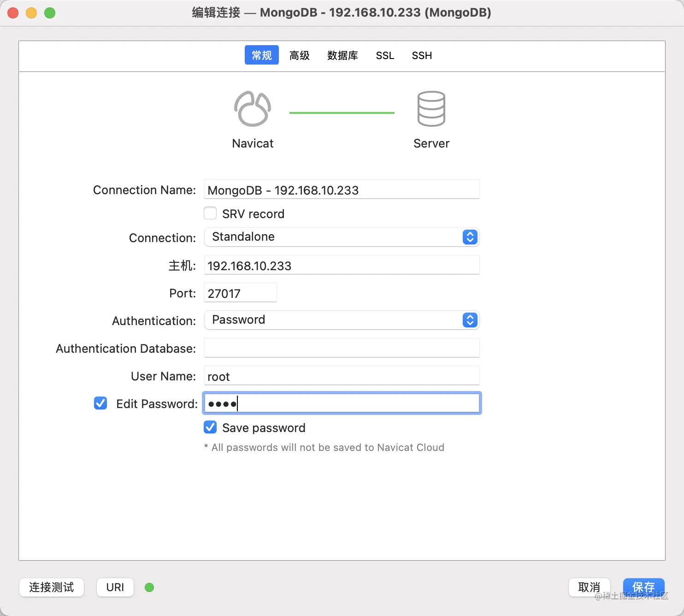Click the 'Navicat' label under the logo
The height and width of the screenshot is (616, 684).
pos(253,143)
